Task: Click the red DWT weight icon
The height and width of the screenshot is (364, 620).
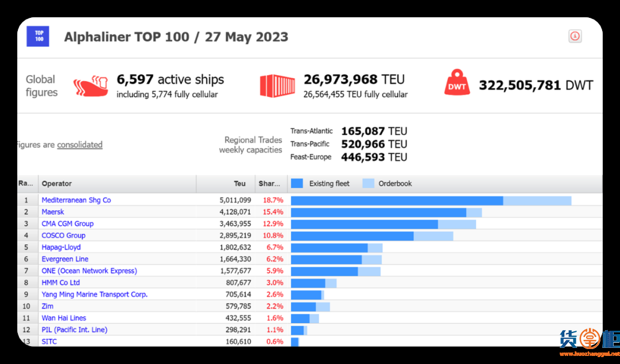Action: coord(457,83)
